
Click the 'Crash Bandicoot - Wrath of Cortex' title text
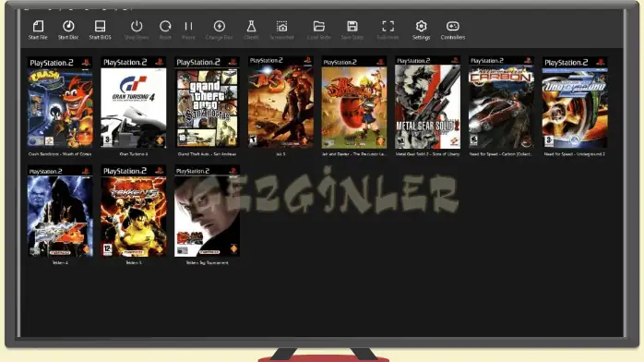point(60,154)
